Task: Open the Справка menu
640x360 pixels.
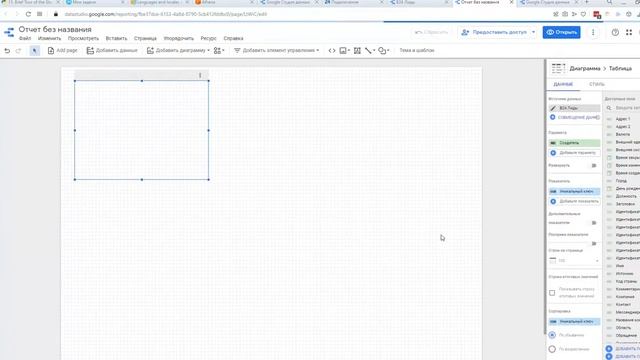Action: tap(233, 38)
